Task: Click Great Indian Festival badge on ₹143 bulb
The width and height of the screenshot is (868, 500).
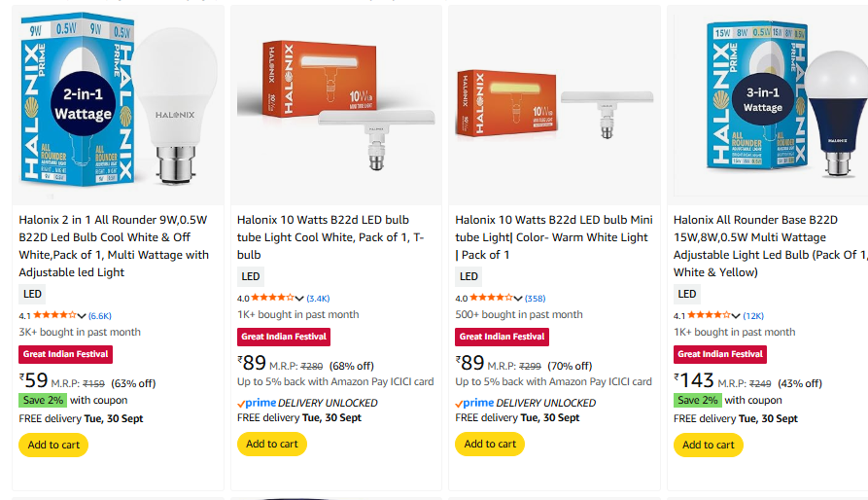Action: click(720, 354)
